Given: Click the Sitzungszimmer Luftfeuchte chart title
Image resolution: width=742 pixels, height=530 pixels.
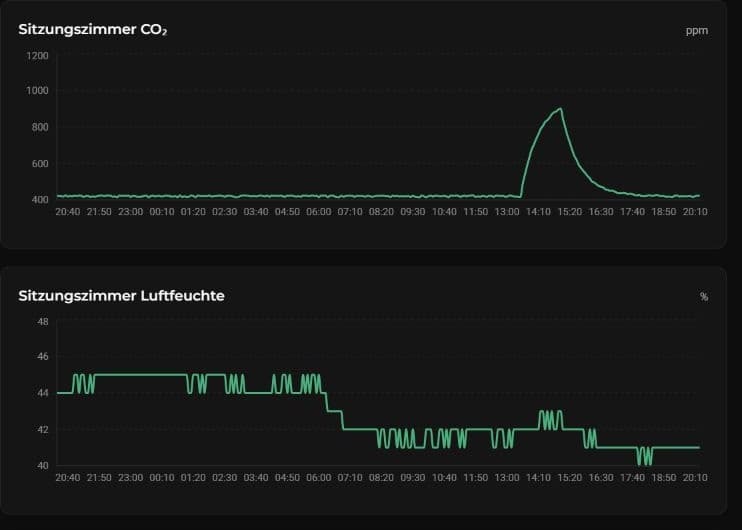Looking at the screenshot, I should click(121, 296).
